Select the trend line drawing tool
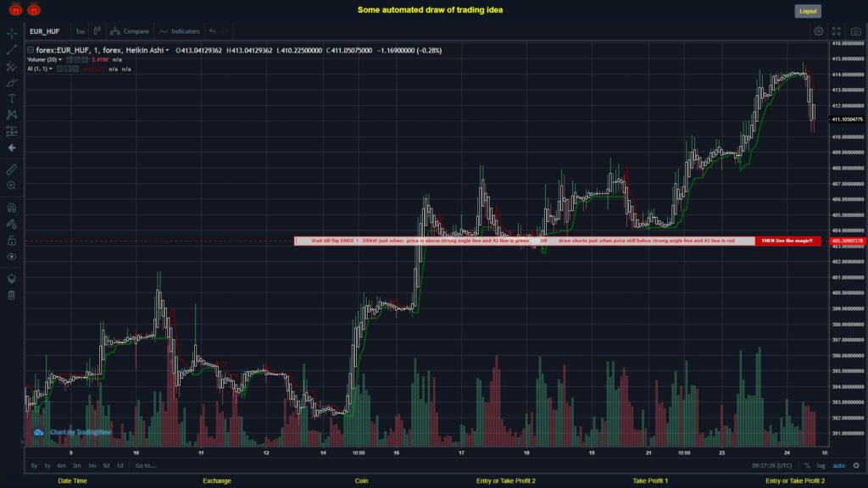The image size is (868, 488). tap(12, 50)
